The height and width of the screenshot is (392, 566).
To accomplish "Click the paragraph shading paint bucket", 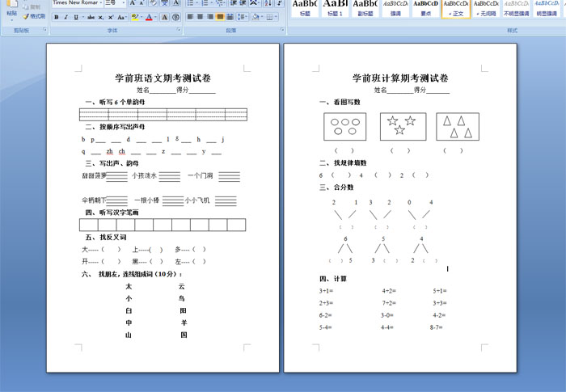I will click(255, 17).
